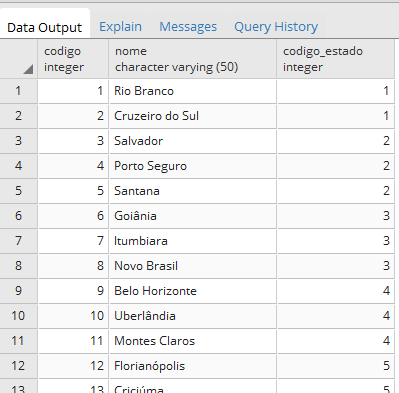The height and width of the screenshot is (393, 399).
Task: Select row number 12 header
Action: pos(18,366)
